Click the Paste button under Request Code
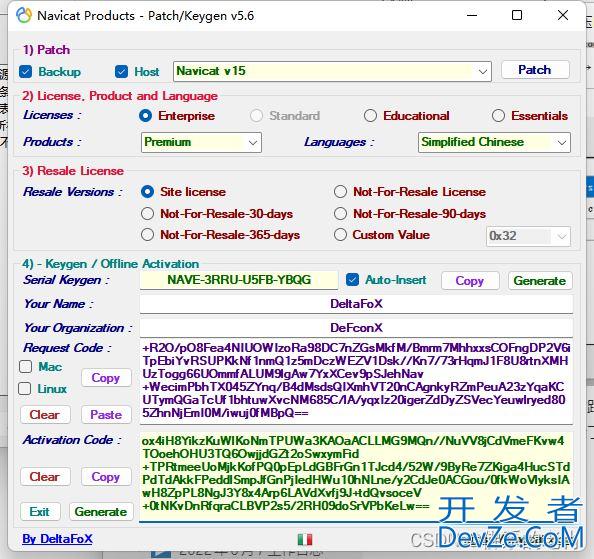 pos(106,415)
